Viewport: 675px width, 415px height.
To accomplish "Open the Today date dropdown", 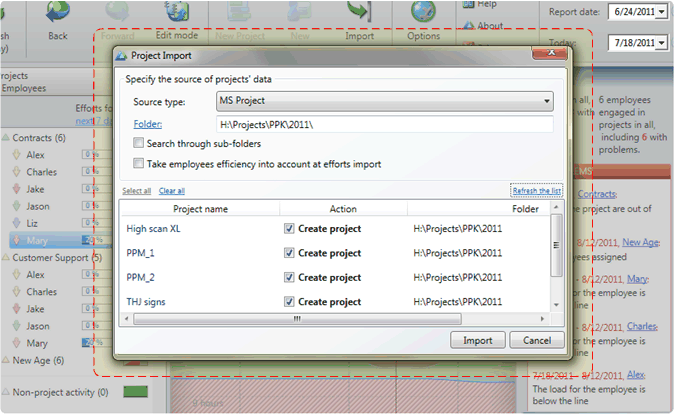I will (x=662, y=43).
